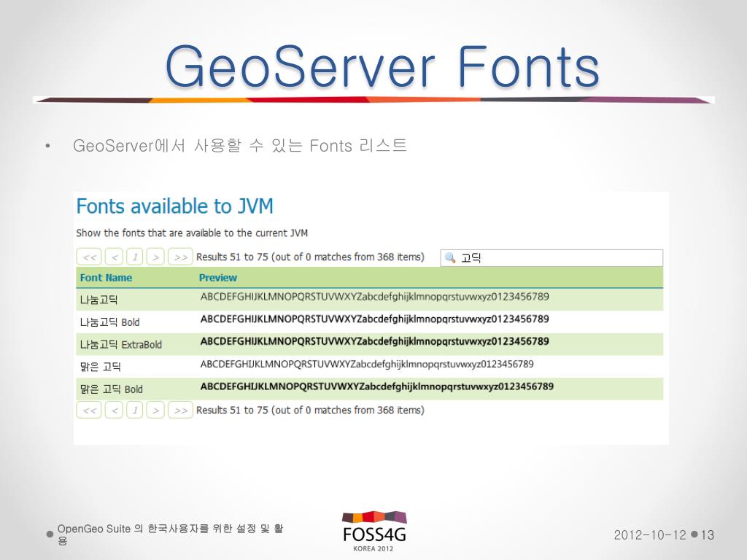The width and height of the screenshot is (747, 560).
Task: Select page 1 in the top pager
Action: coord(135,257)
